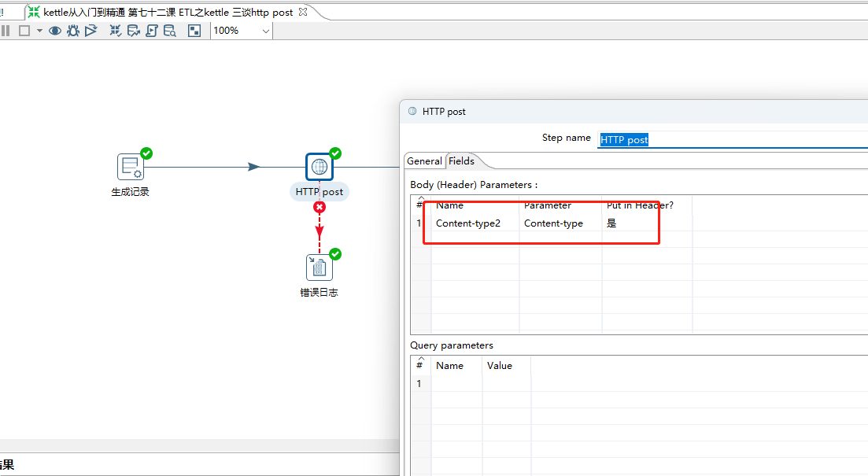Open the generate SQL toolbar icon
This screenshot has width=868, height=476.
point(151,30)
